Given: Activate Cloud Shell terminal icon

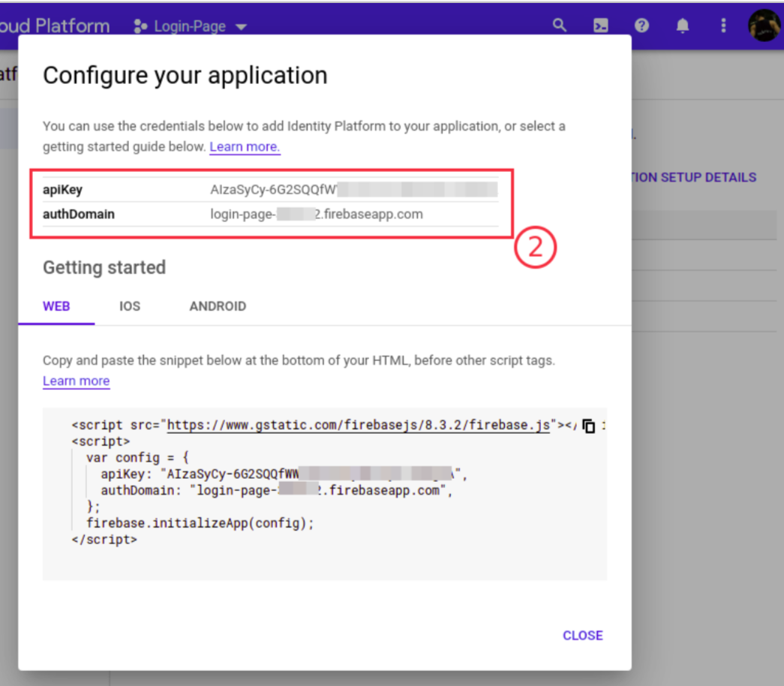Looking at the screenshot, I should click(x=600, y=26).
